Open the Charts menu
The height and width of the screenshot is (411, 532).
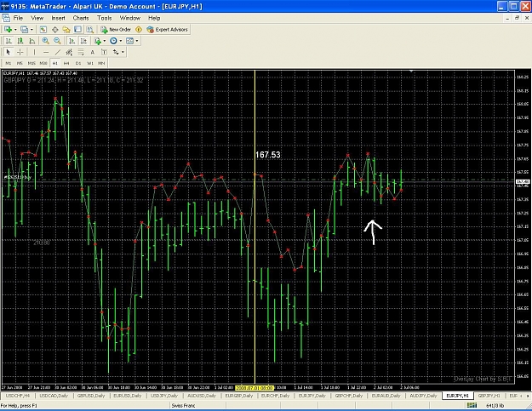pyautogui.click(x=81, y=18)
